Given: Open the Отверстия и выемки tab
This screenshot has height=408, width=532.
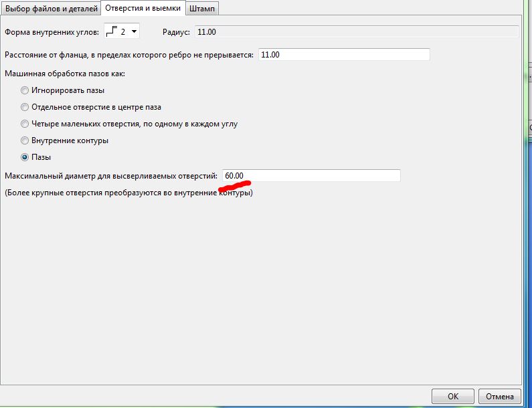Looking at the screenshot, I should click(x=143, y=8).
